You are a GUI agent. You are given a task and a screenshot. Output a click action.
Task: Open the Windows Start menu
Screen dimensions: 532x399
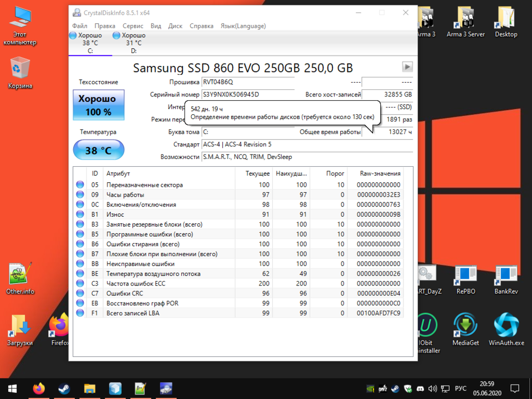pos(13,388)
